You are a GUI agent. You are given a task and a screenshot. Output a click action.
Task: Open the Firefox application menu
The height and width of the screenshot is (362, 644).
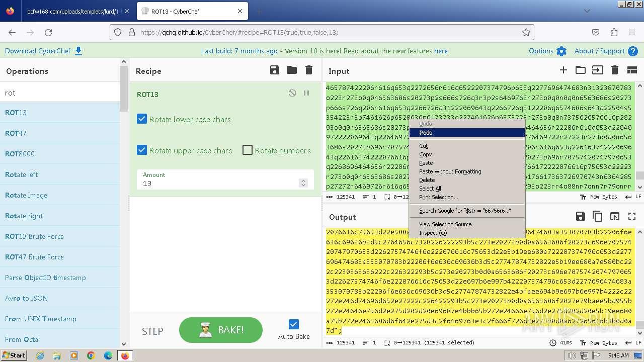pyautogui.click(x=632, y=32)
